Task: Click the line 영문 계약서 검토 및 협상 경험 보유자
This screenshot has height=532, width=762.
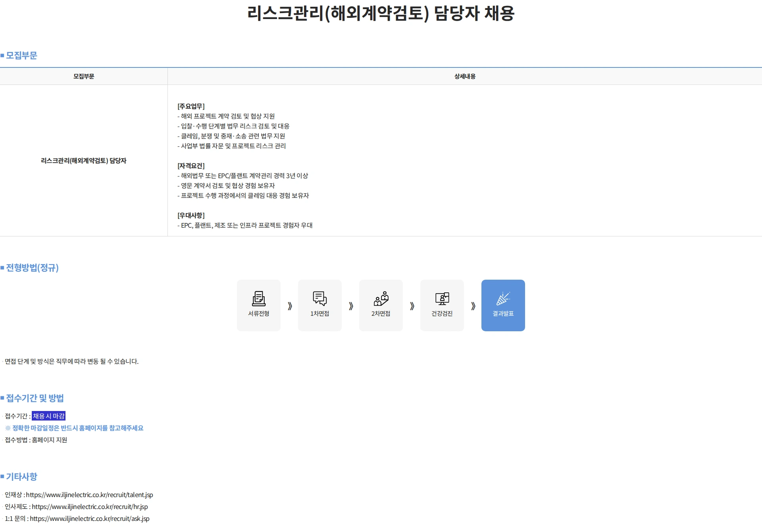Action: tap(226, 186)
